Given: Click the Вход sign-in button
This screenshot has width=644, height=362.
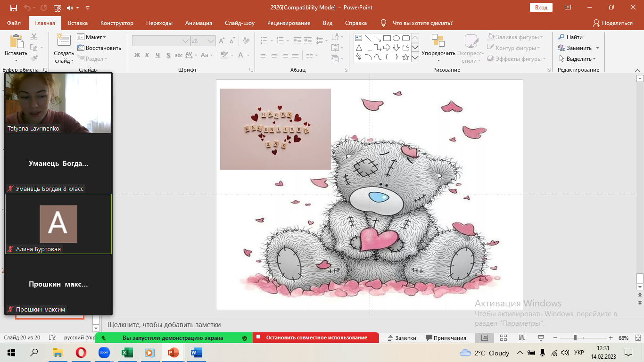Looking at the screenshot, I should point(541,8).
